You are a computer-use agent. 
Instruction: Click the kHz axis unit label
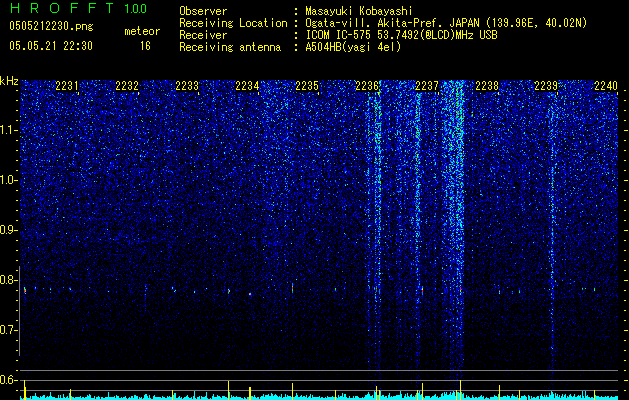pyautogui.click(x=9, y=81)
